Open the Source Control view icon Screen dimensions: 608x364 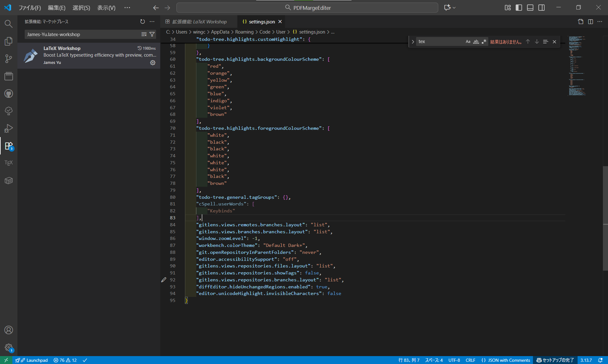[9, 59]
